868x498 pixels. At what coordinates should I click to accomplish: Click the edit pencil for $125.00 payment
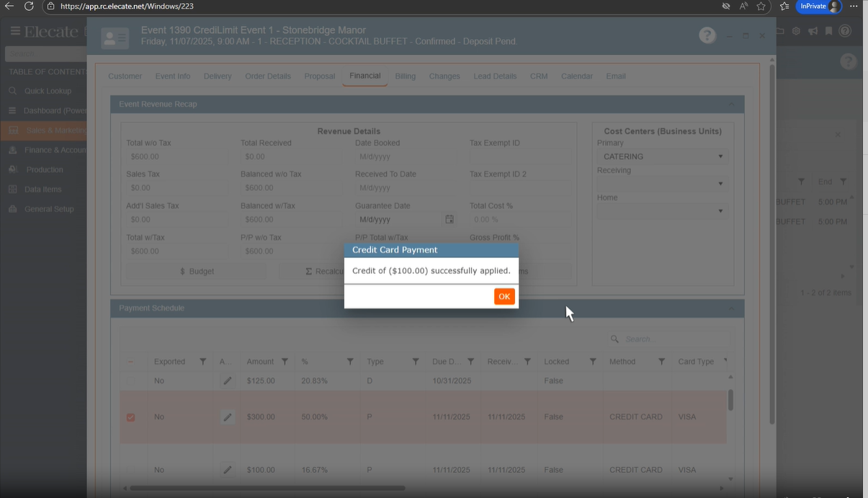228,381
